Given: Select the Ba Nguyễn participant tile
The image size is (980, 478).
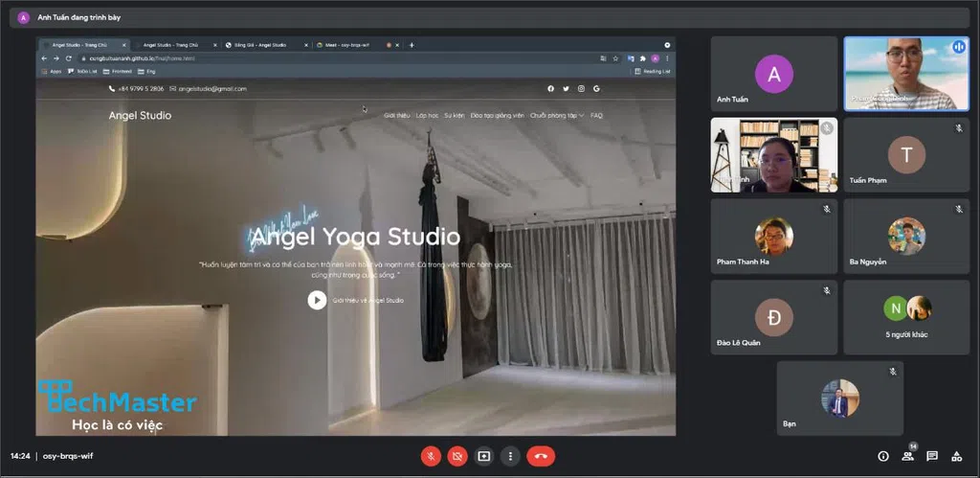Looking at the screenshot, I should [x=906, y=236].
